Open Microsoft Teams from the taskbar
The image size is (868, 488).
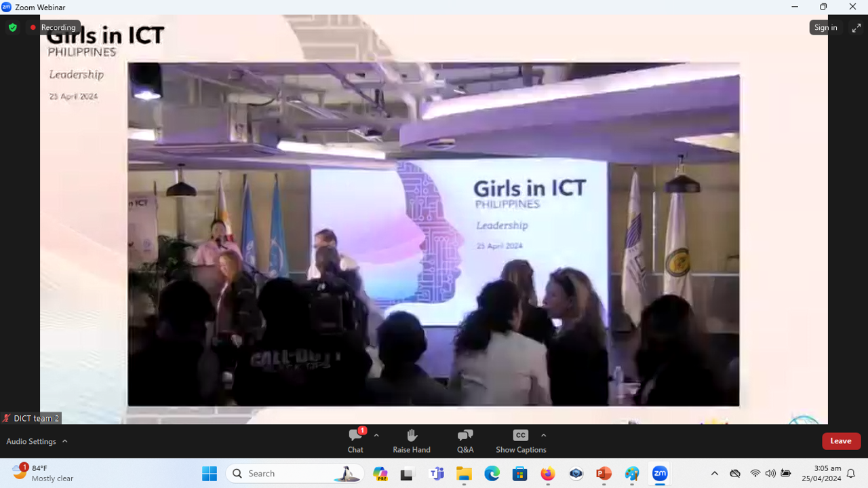tap(437, 474)
